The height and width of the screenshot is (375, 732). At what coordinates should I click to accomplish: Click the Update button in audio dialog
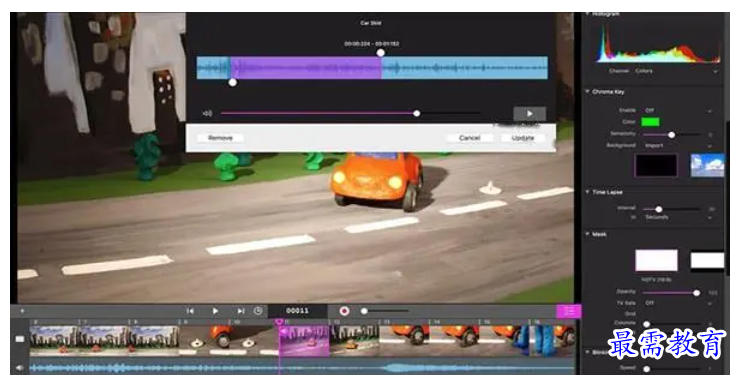tap(523, 138)
